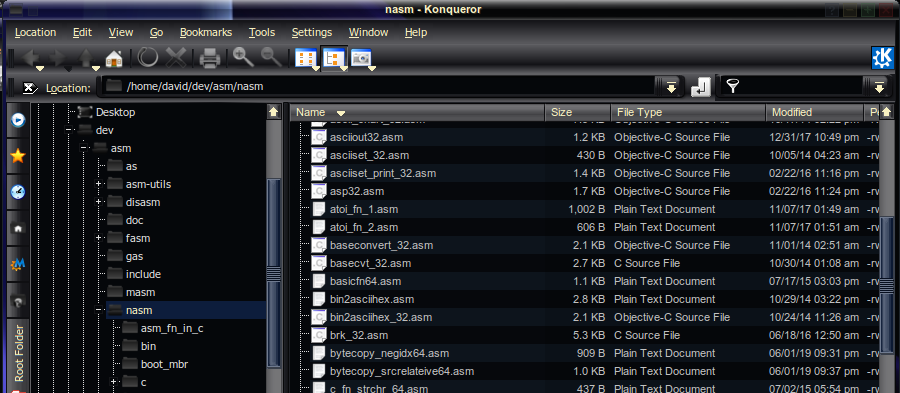Click inside the Location path field

click(x=379, y=87)
